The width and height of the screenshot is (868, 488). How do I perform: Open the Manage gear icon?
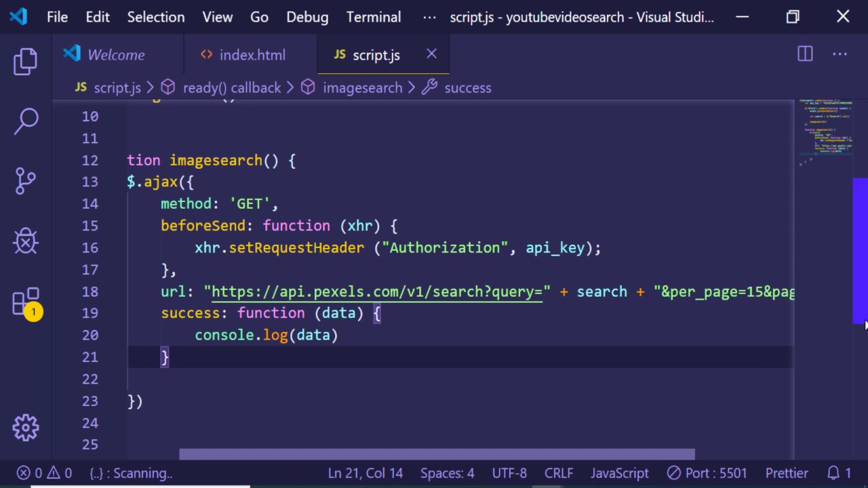pos(26,427)
